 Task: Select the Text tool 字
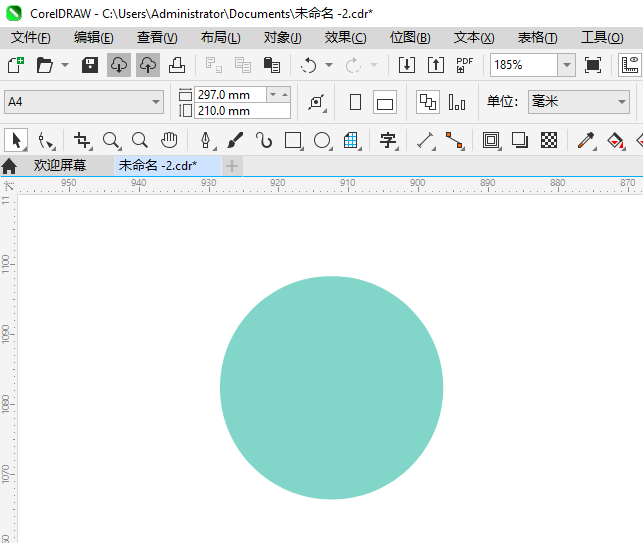(388, 140)
